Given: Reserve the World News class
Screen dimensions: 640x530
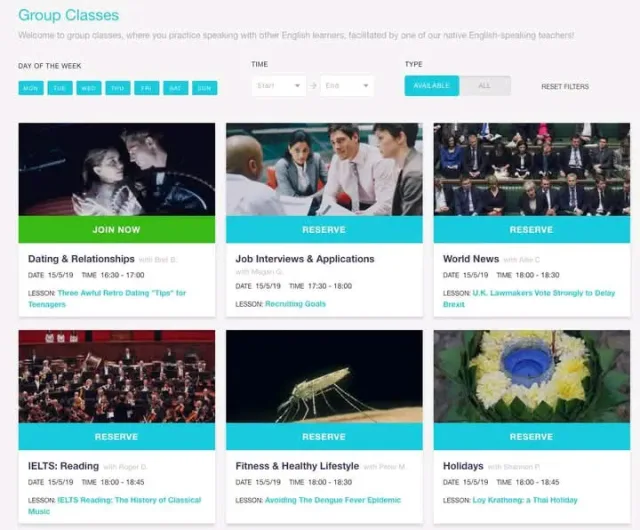Looking at the screenshot, I should (531, 229).
